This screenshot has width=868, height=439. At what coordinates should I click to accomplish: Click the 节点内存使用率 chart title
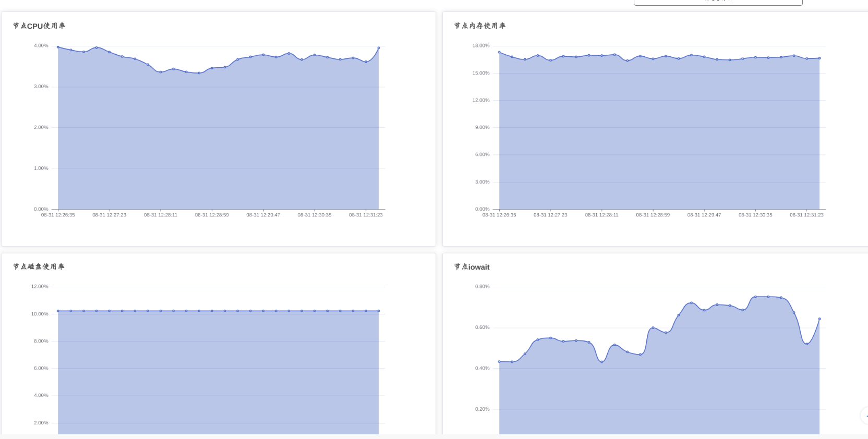tap(480, 26)
